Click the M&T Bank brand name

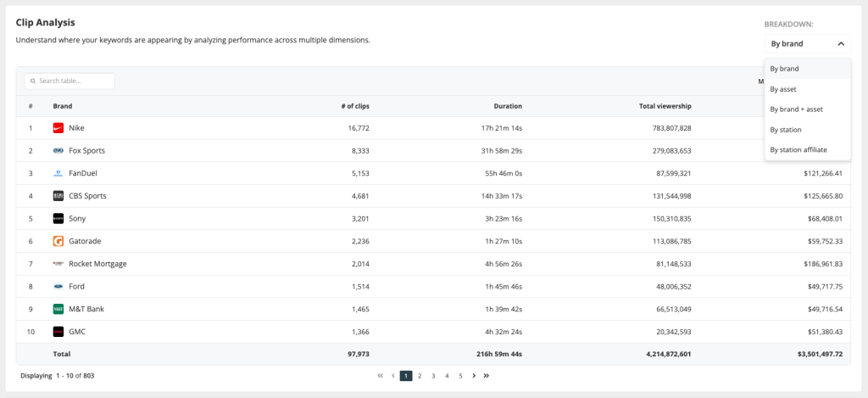86,309
